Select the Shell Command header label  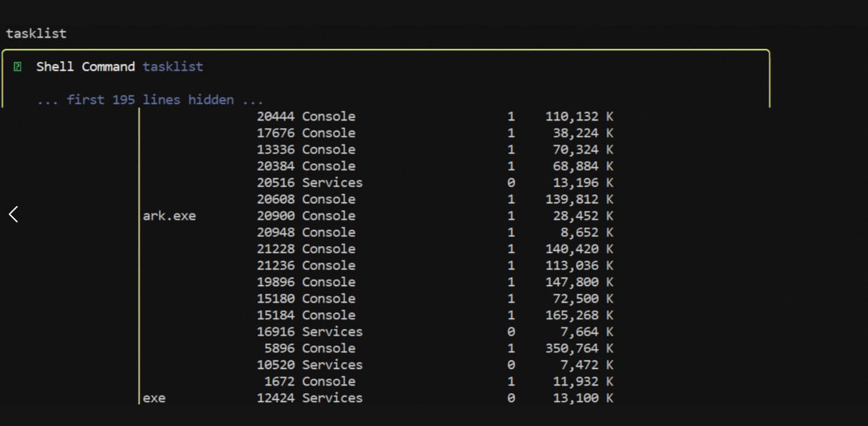pyautogui.click(x=85, y=67)
